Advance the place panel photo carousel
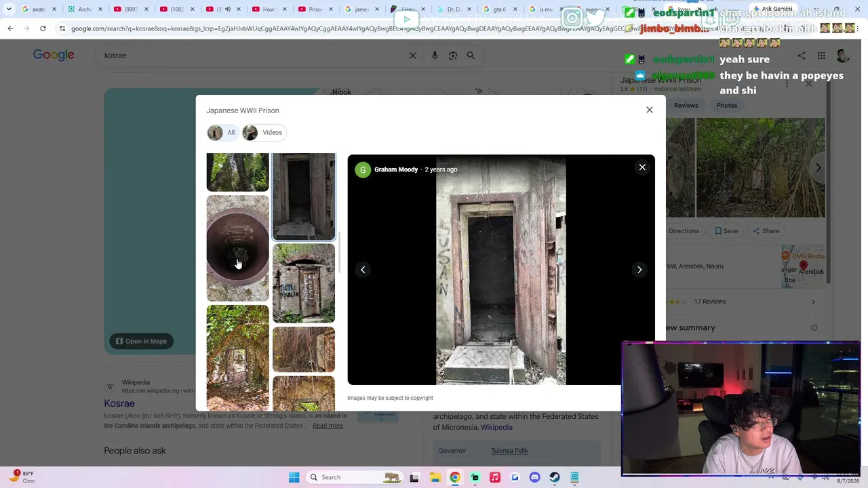The height and width of the screenshot is (488, 868). tap(818, 167)
